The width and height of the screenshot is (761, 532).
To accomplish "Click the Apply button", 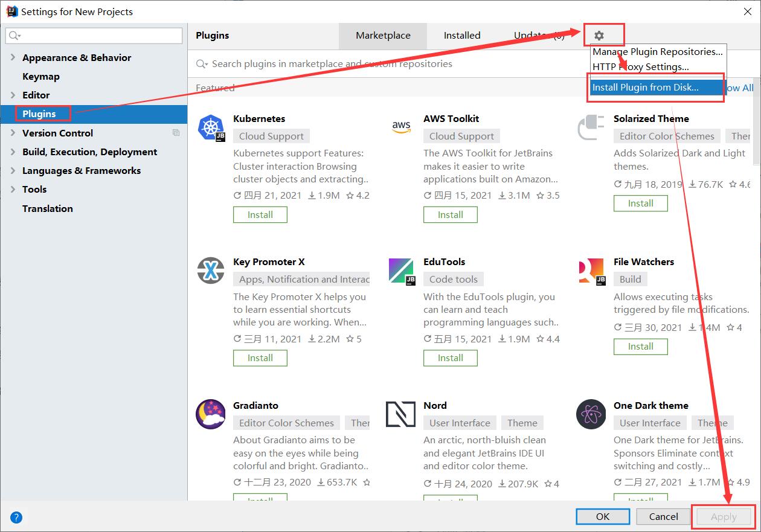I will coord(724,516).
